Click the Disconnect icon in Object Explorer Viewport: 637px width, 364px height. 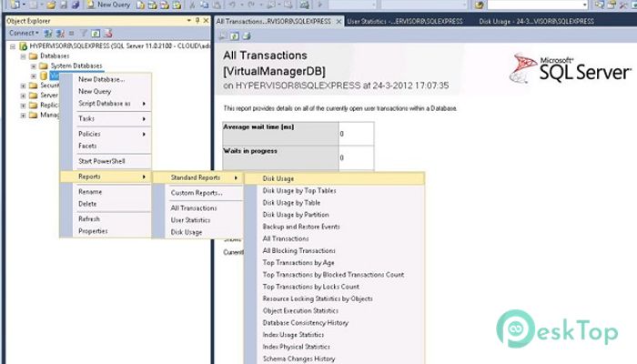[x=60, y=34]
